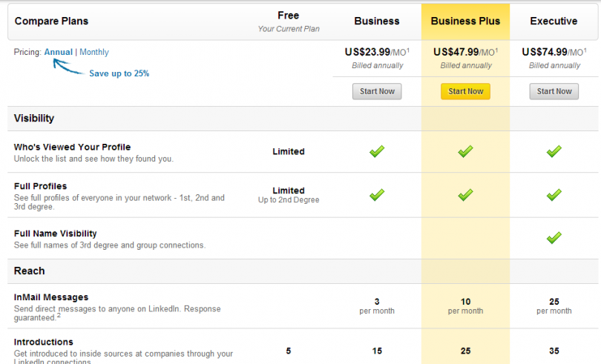The height and width of the screenshot is (364, 601).
Task: Select the Business Plus column header
Action: [x=465, y=21]
